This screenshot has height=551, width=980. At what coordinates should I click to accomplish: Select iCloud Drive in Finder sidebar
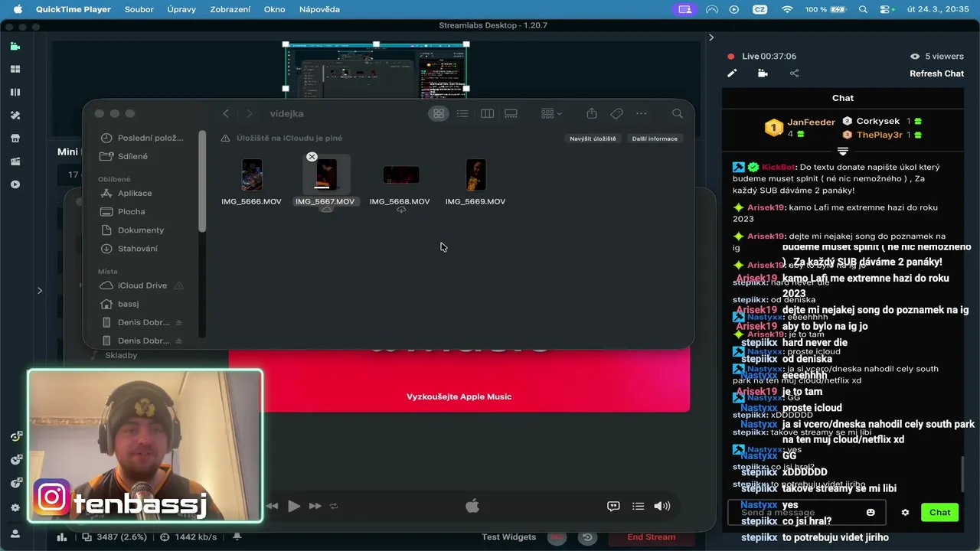pos(142,285)
